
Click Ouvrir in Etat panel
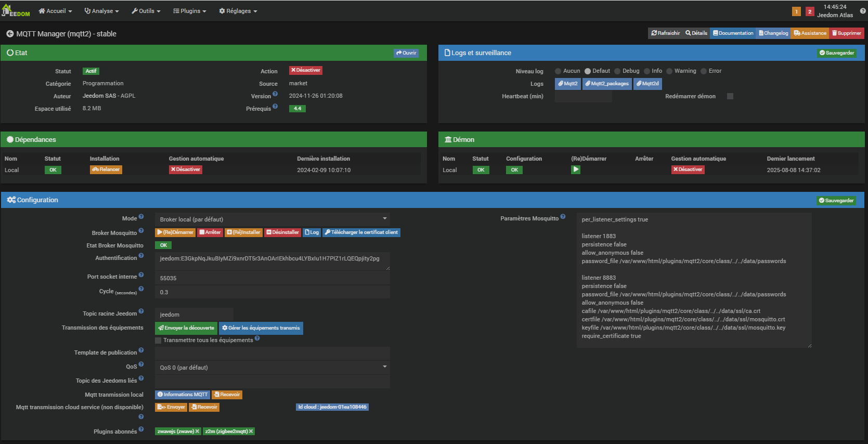point(406,53)
